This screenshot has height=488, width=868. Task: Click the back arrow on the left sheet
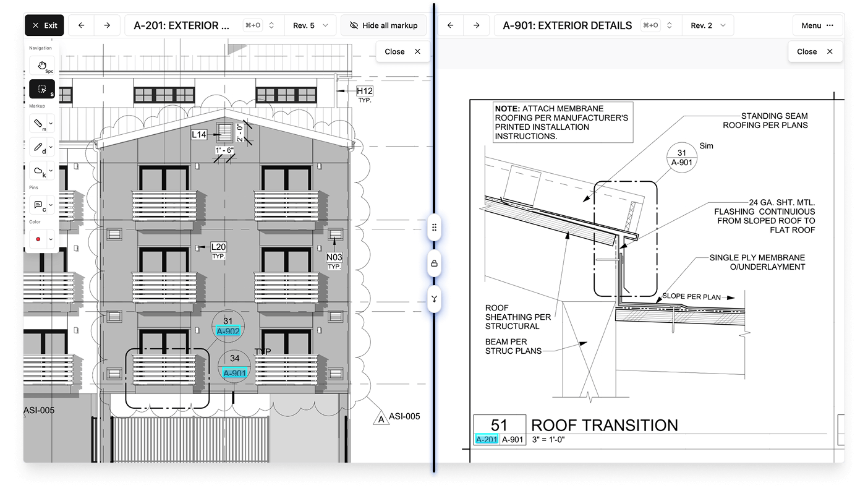81,25
